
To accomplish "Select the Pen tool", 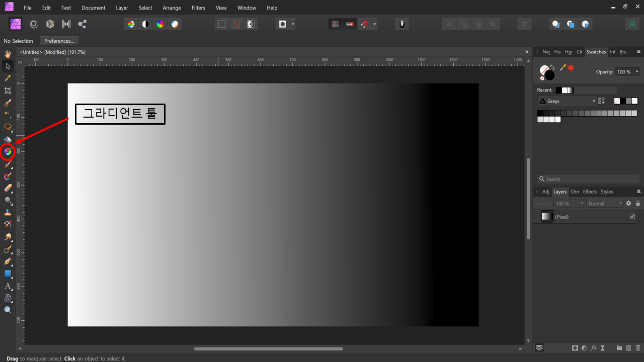I will click(x=8, y=261).
